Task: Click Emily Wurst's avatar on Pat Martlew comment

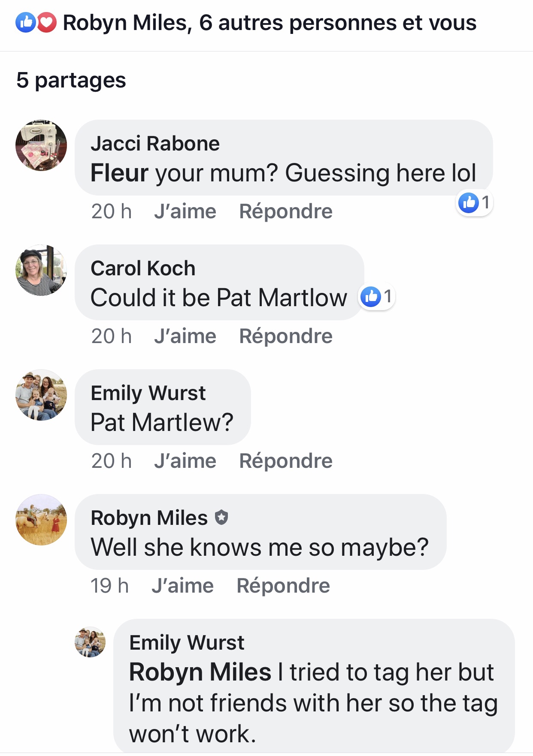Action: coord(41,395)
